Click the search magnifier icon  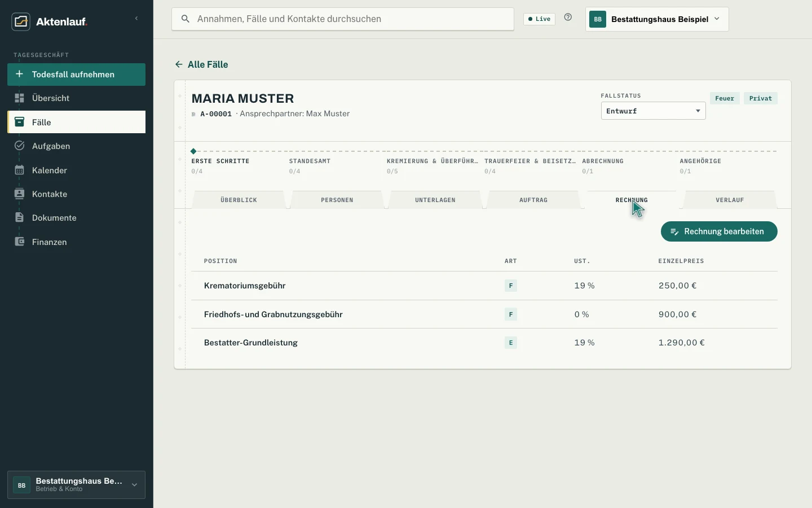pos(185,19)
